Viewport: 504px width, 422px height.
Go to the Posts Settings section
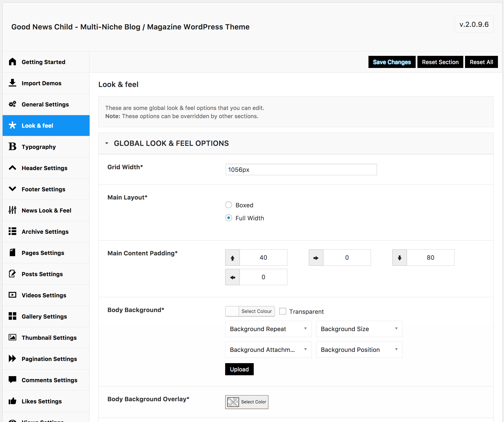pyautogui.click(x=42, y=274)
